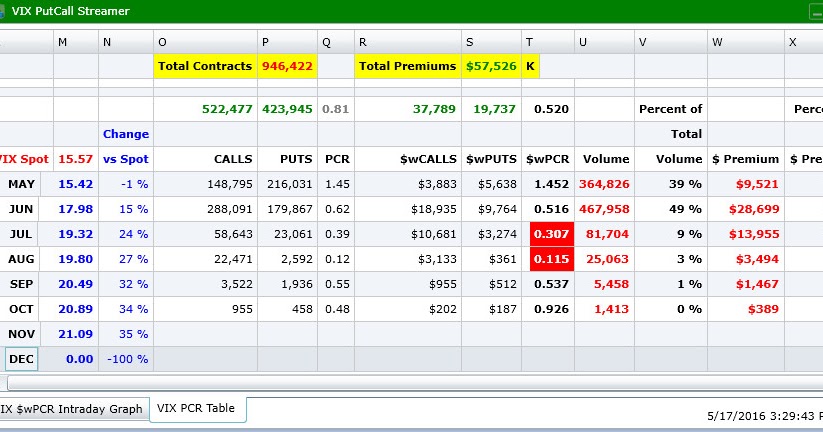Click the $57,526 total premiums value
Image resolution: width=823 pixels, height=432 pixels.
491,66
